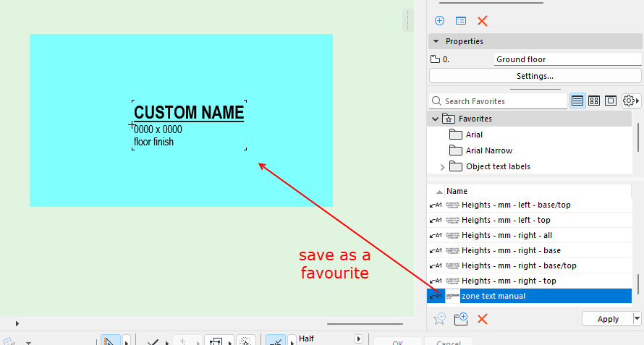Click the dashed orange tab handle at canvas edge
The width and height of the screenshot is (644, 345).
[407, 20]
